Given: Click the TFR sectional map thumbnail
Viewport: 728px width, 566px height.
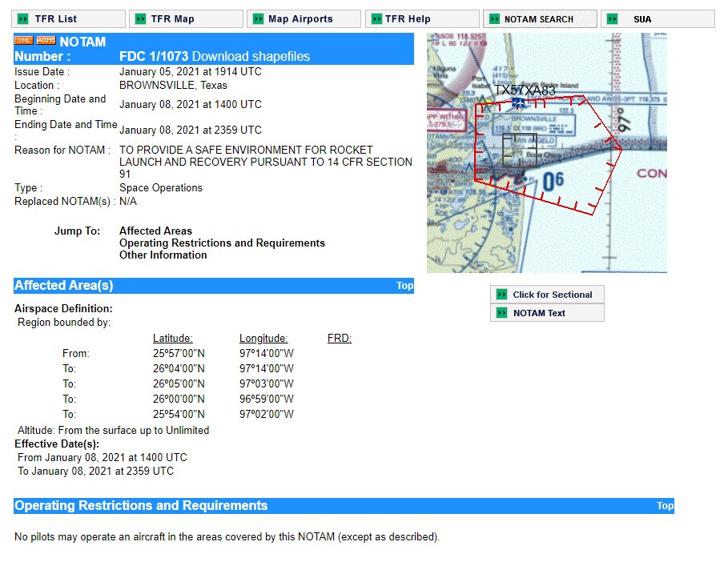Looking at the screenshot, I should pyautogui.click(x=546, y=153).
